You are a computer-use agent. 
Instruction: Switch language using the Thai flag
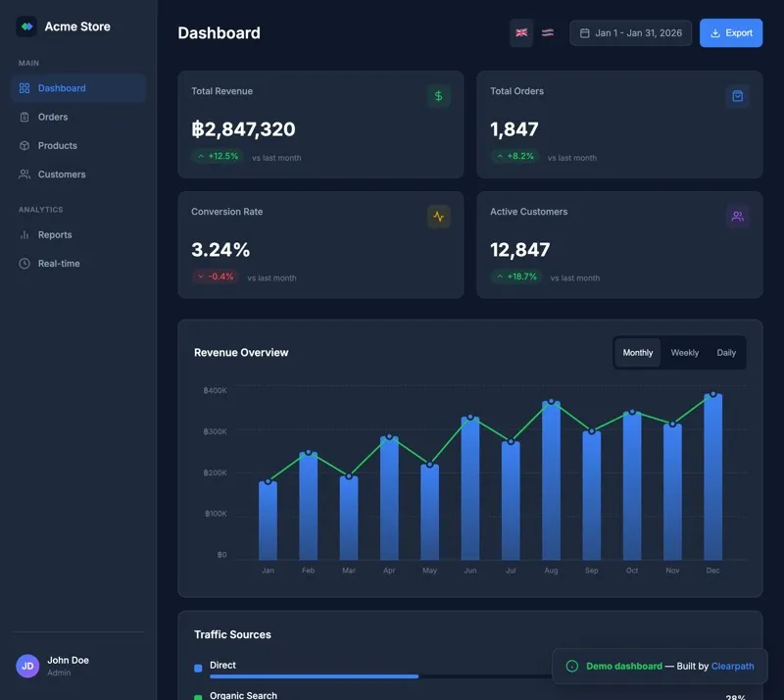(547, 32)
